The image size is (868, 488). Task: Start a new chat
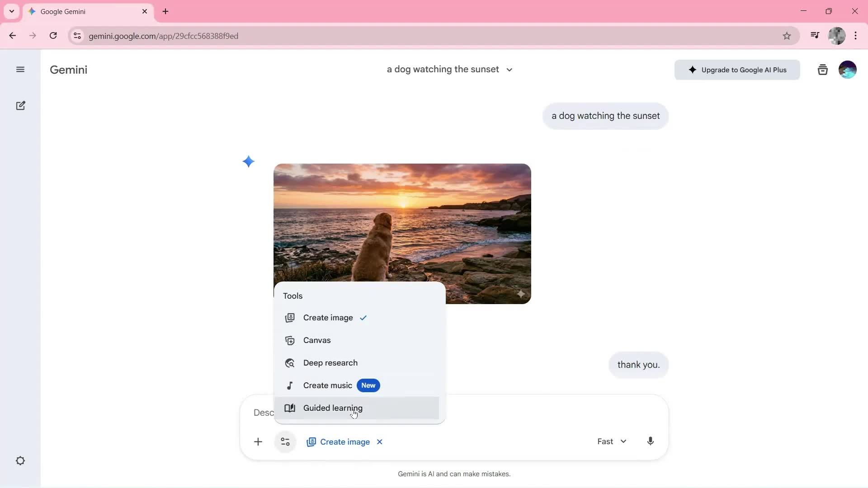[20, 105]
